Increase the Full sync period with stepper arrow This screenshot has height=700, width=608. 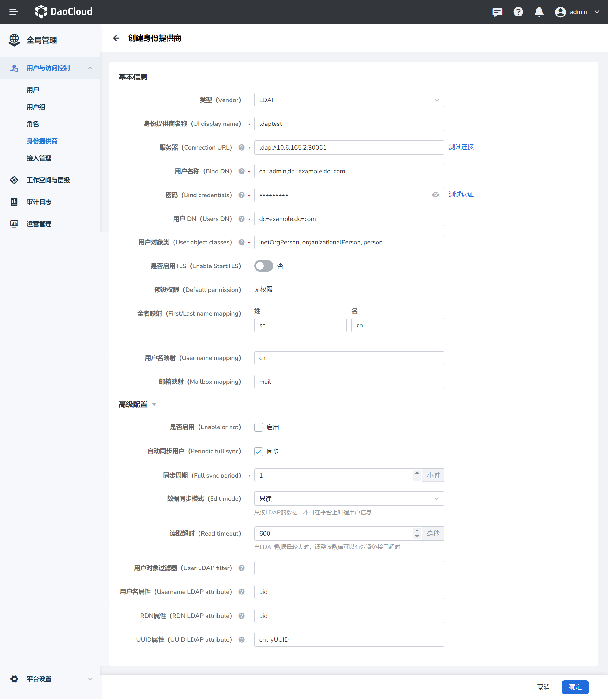point(417,472)
